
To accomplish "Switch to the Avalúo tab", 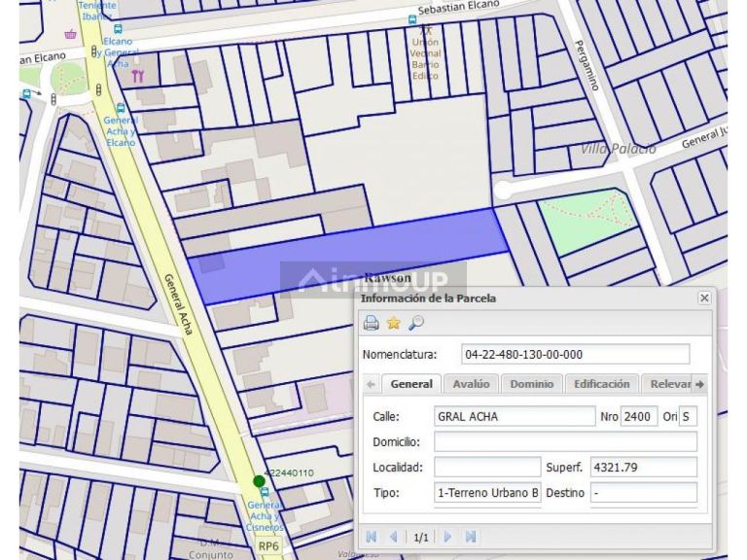I will coord(471,384).
